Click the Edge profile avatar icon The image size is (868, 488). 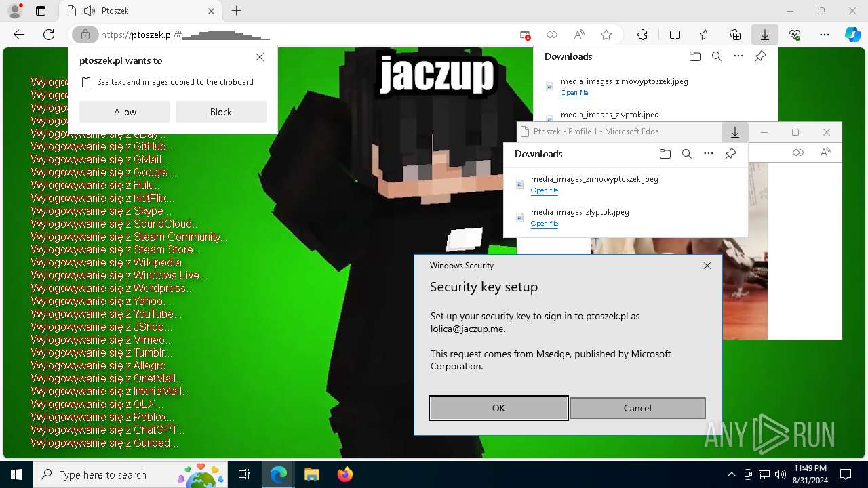coord(14,11)
